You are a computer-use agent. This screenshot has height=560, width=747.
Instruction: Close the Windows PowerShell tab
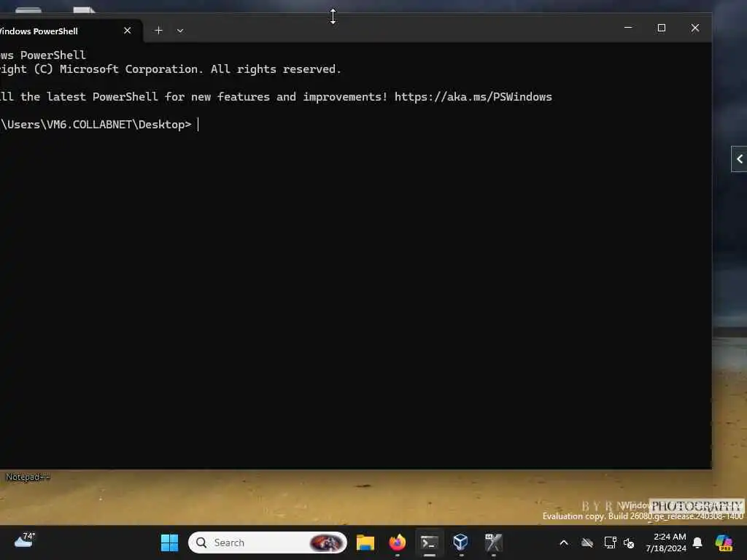[x=127, y=31]
